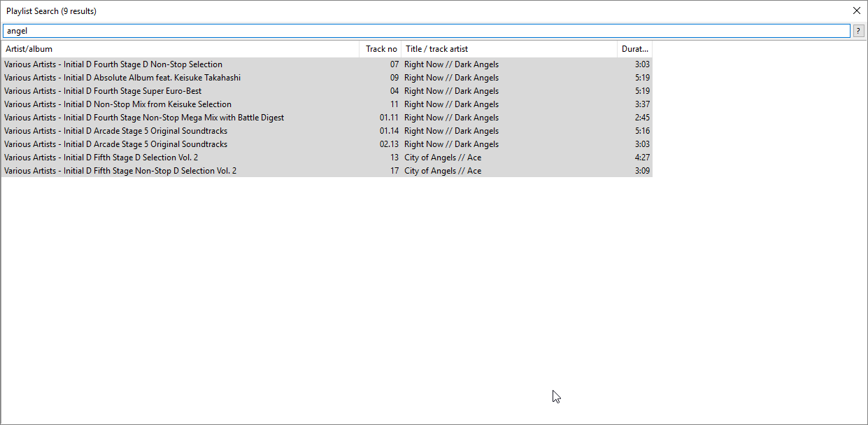This screenshot has width=868, height=425.
Task: Open the '?' help button beside search
Action: [859, 31]
